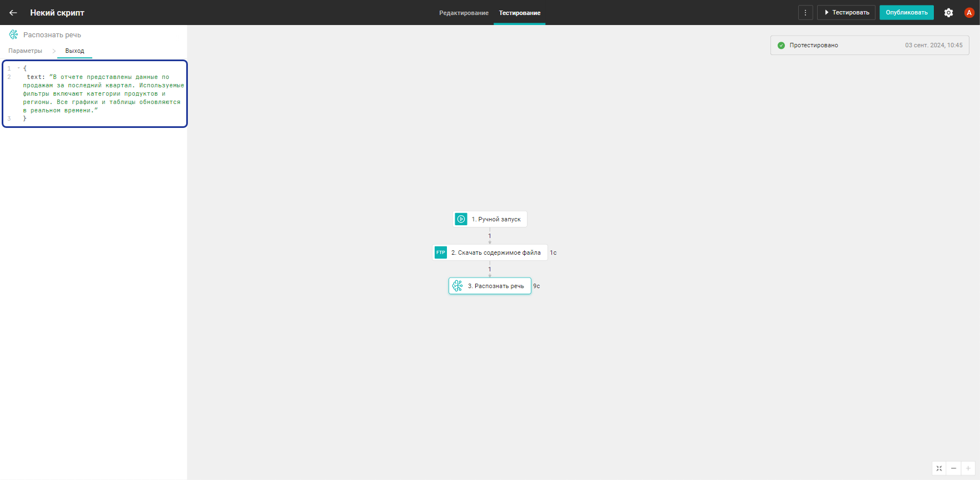Click the FTP icon of step 2

[441, 253]
